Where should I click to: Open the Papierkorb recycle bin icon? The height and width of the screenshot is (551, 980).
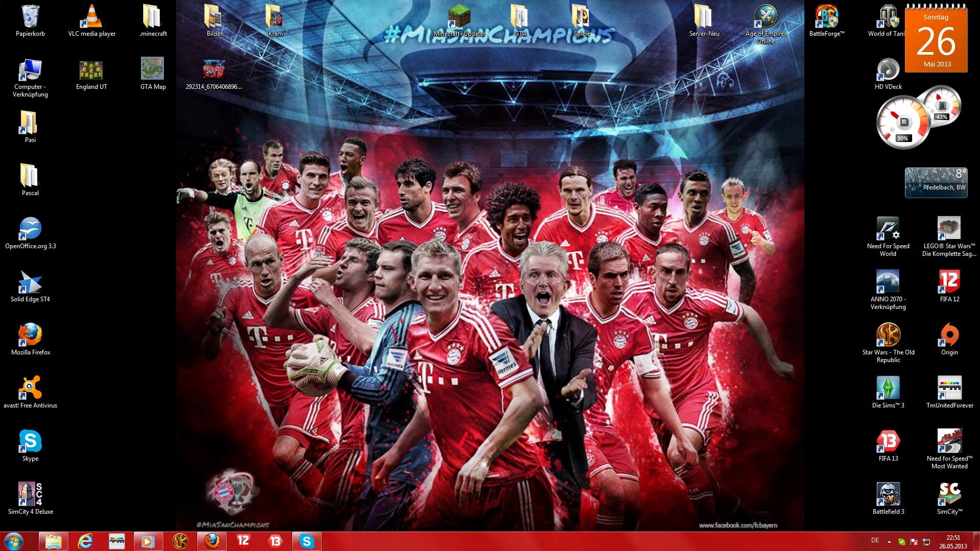pos(30,17)
